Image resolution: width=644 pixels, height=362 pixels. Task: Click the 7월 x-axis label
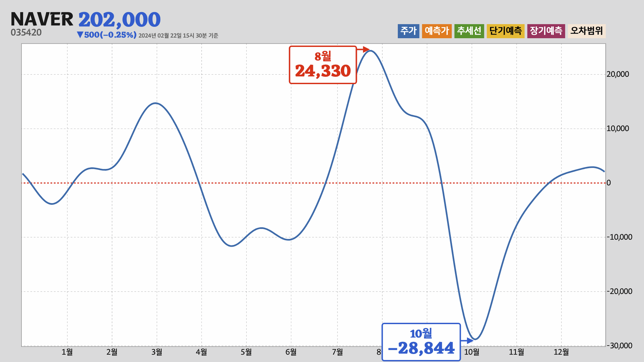tap(337, 352)
